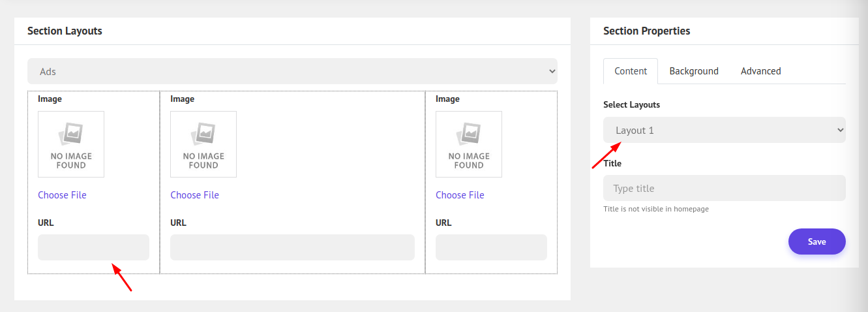Screen dimensions: 868x312
Task: Click the middle column's No Image Found placeholder
Action: coord(203,144)
